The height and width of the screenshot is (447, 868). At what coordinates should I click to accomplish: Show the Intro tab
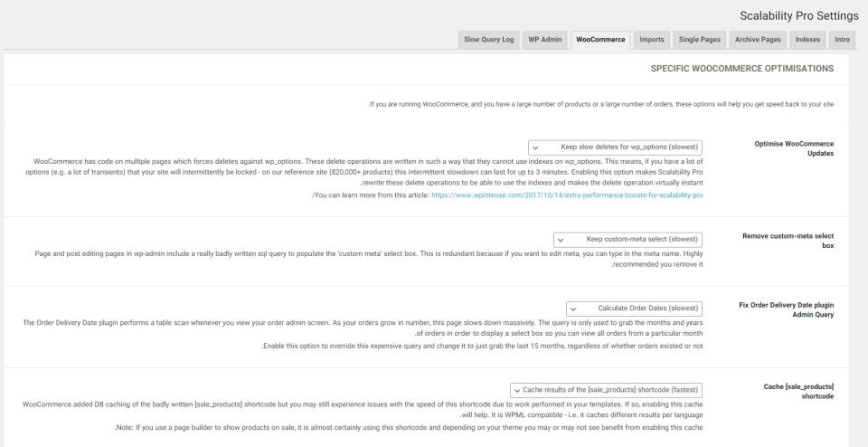tap(842, 40)
